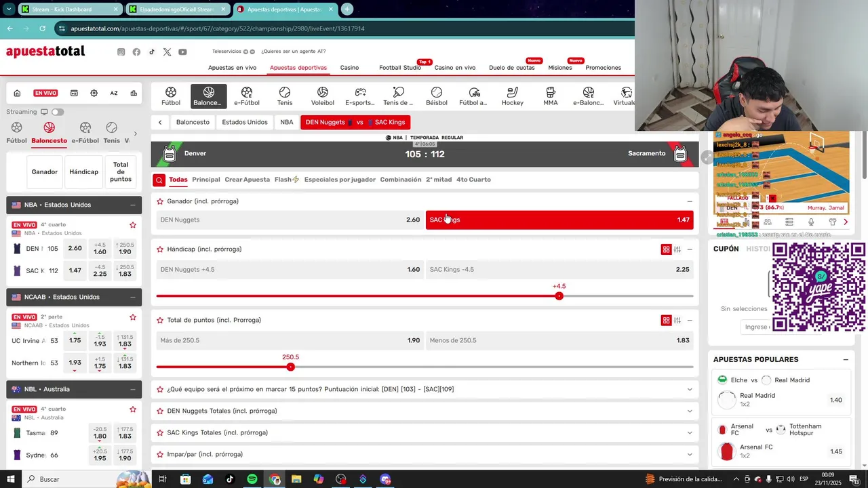Favorite the Total de puntos market
Image resolution: width=868 pixels, height=488 pixels.
(160, 321)
